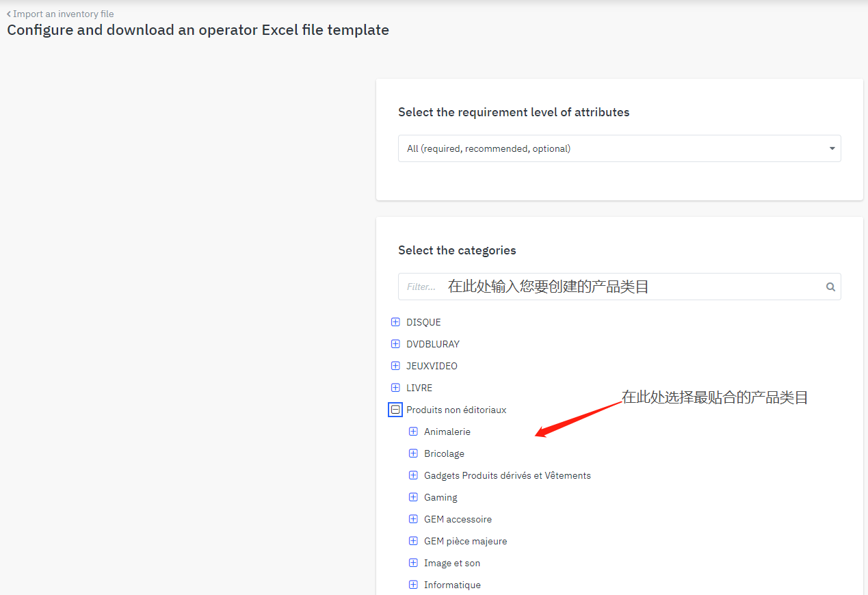This screenshot has height=595, width=868.
Task: Click the search magnifier icon in filter
Action: click(830, 287)
